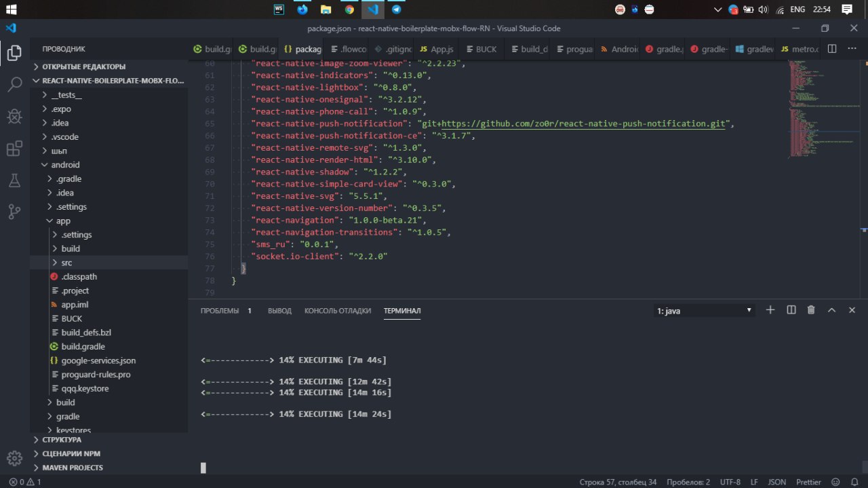Open Telegram from the Windows taskbar
Image resolution: width=868 pixels, height=488 pixels.
tap(396, 10)
